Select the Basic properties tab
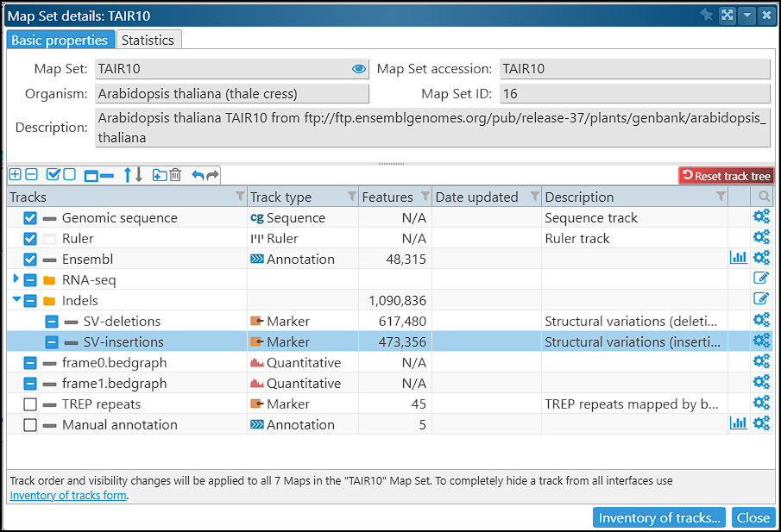Screen dimensions: 781x532 pyautogui.click(x=60, y=40)
